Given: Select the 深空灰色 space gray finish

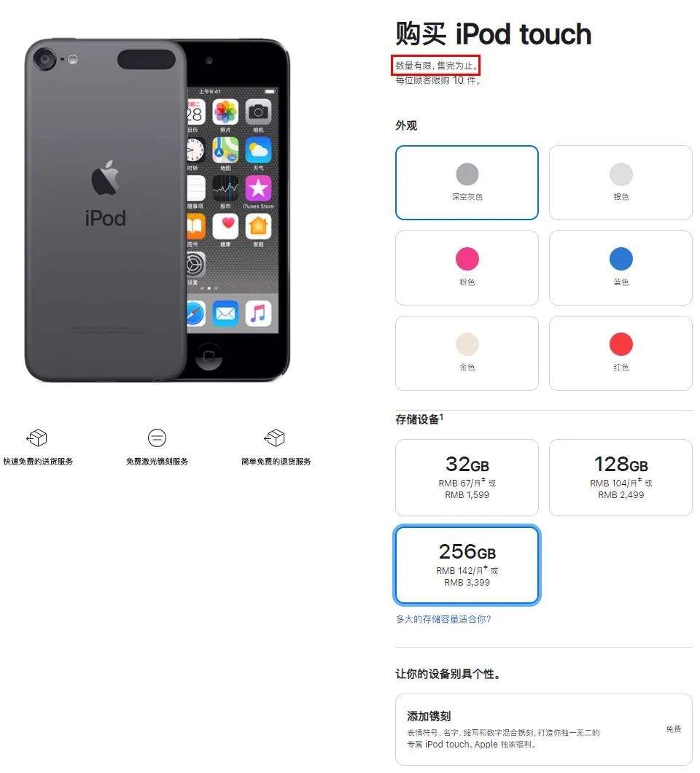Looking at the screenshot, I should tap(467, 182).
